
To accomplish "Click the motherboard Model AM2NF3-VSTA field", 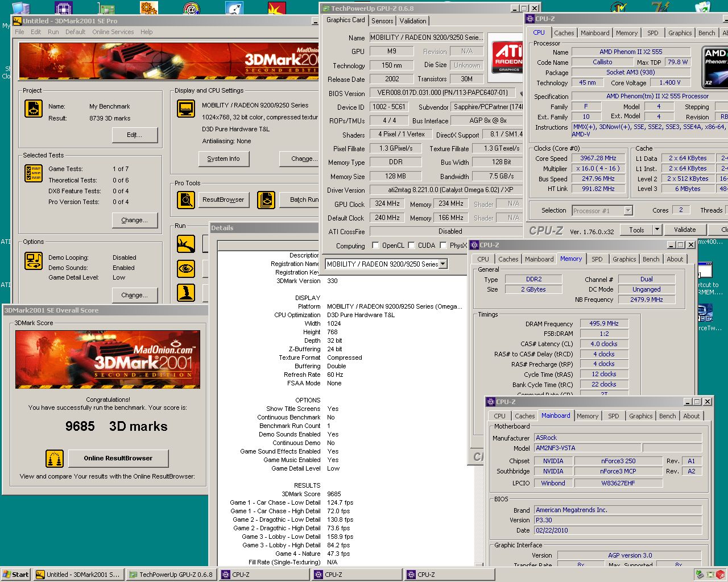I will coord(587,448).
